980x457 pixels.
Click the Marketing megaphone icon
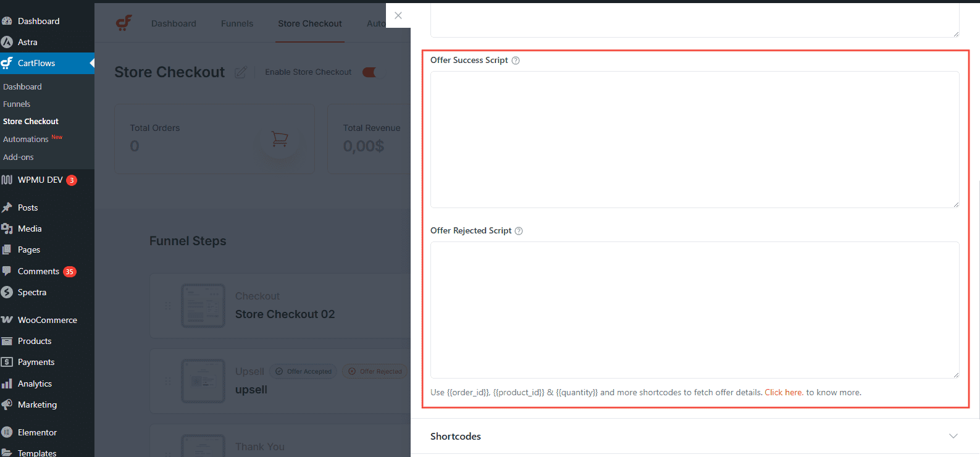[7, 405]
